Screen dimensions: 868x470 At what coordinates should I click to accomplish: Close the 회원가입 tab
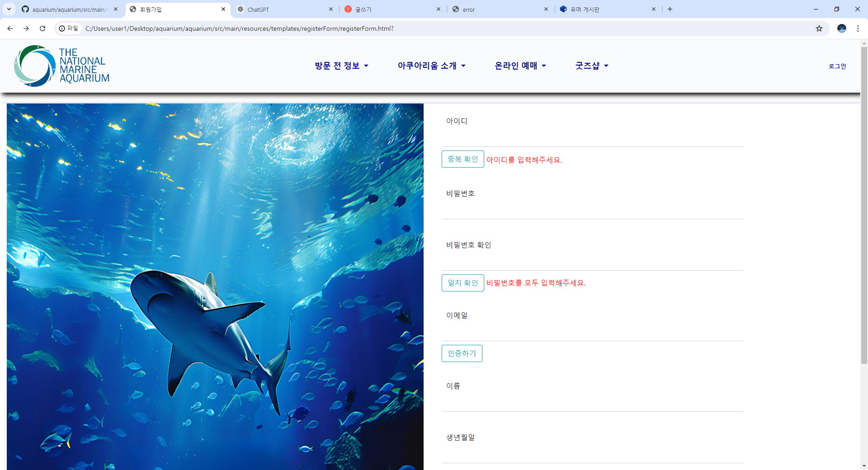pyautogui.click(x=223, y=9)
